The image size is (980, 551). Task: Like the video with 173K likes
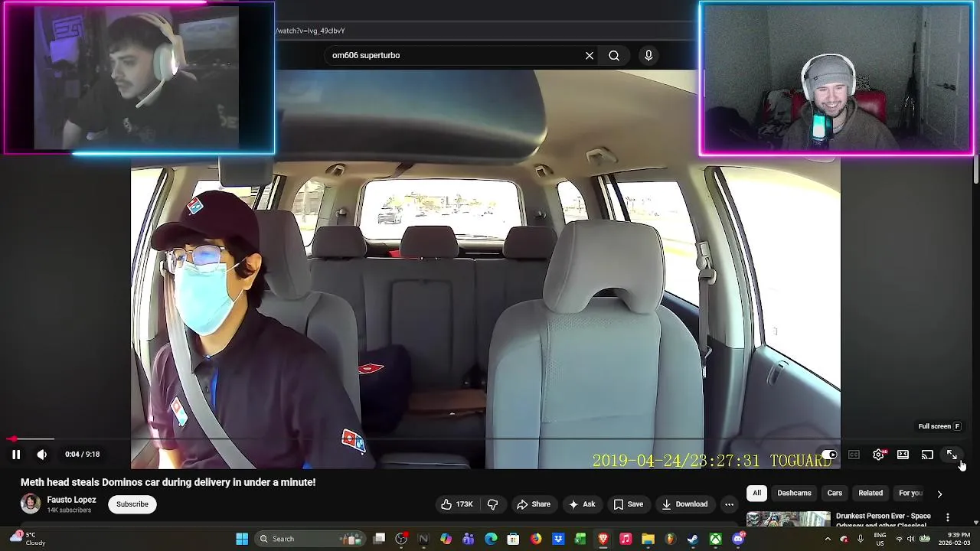(457, 504)
